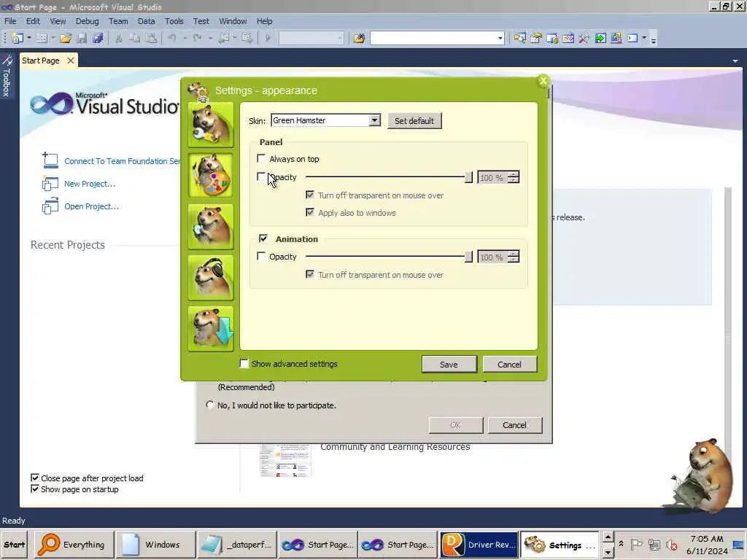747x560 pixels.
Task: Open the File menu
Action: pyautogui.click(x=10, y=21)
